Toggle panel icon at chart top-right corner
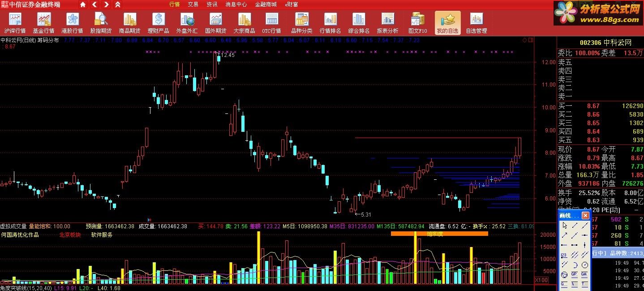 [531, 40]
